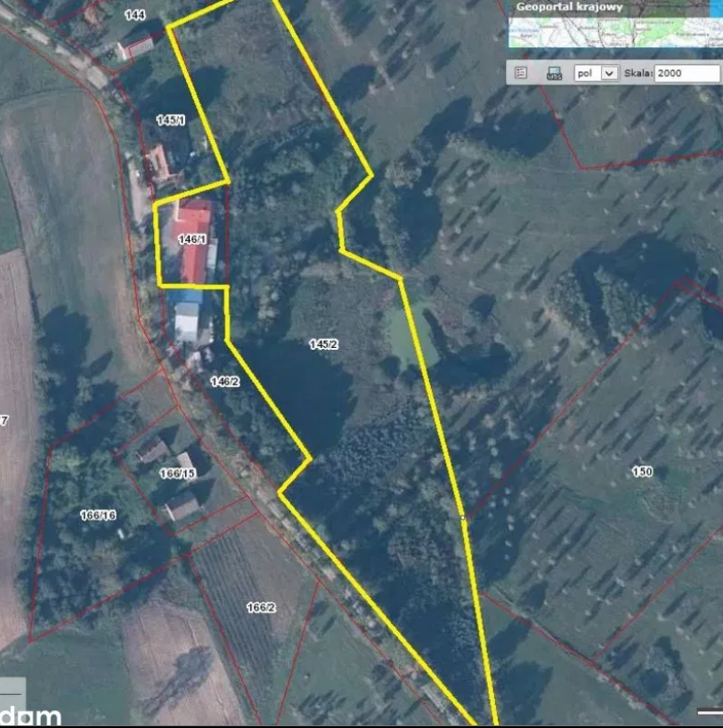Click the 'Skala:' label text
This screenshot has width=723, height=728.
pos(638,73)
